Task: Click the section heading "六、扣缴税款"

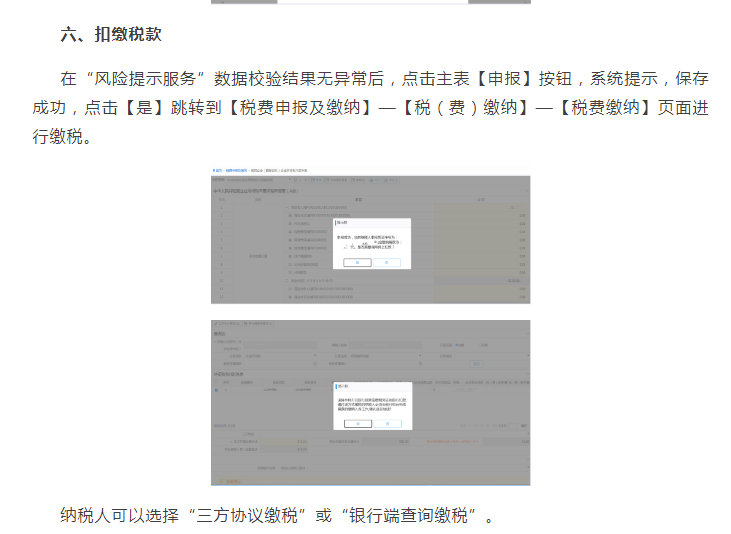Action: [x=111, y=34]
